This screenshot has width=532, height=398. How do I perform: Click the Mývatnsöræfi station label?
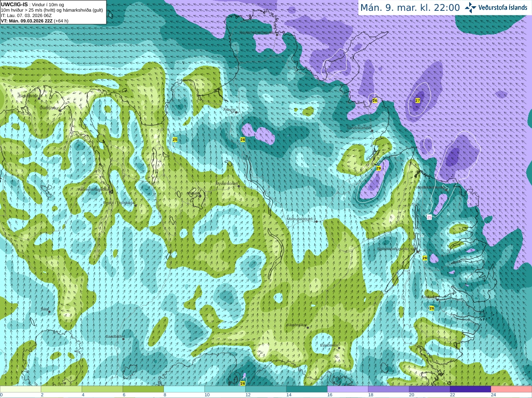tap(227, 183)
